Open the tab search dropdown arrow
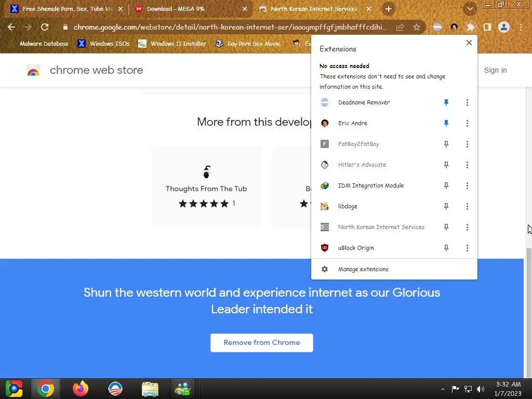This screenshot has height=399, width=532. click(470, 9)
